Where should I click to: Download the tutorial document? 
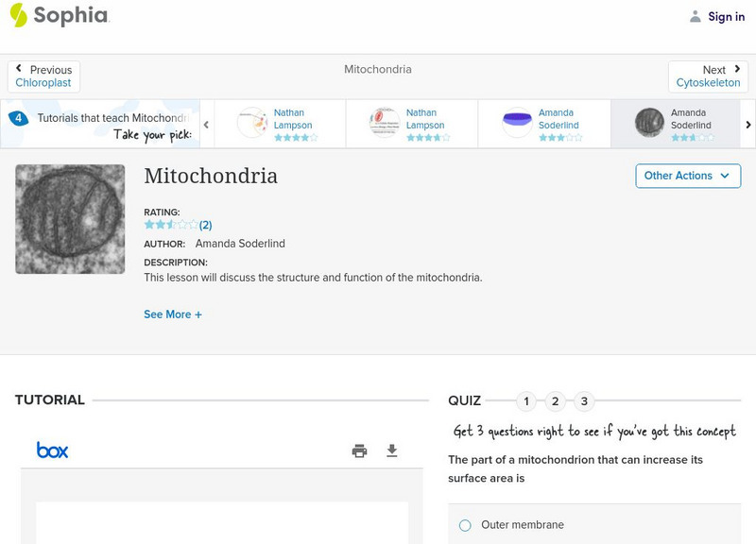392,450
